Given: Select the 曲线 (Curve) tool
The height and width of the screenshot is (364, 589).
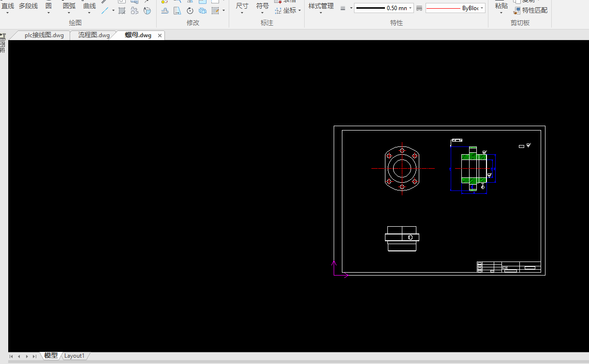Looking at the screenshot, I should [x=89, y=6].
